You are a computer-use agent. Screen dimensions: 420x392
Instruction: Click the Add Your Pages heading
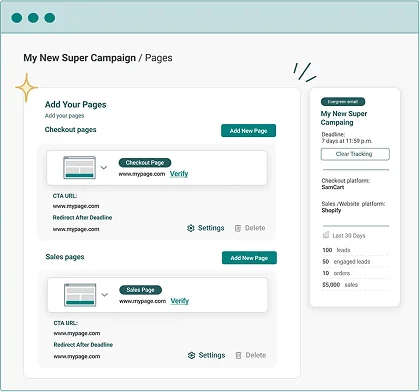76,105
